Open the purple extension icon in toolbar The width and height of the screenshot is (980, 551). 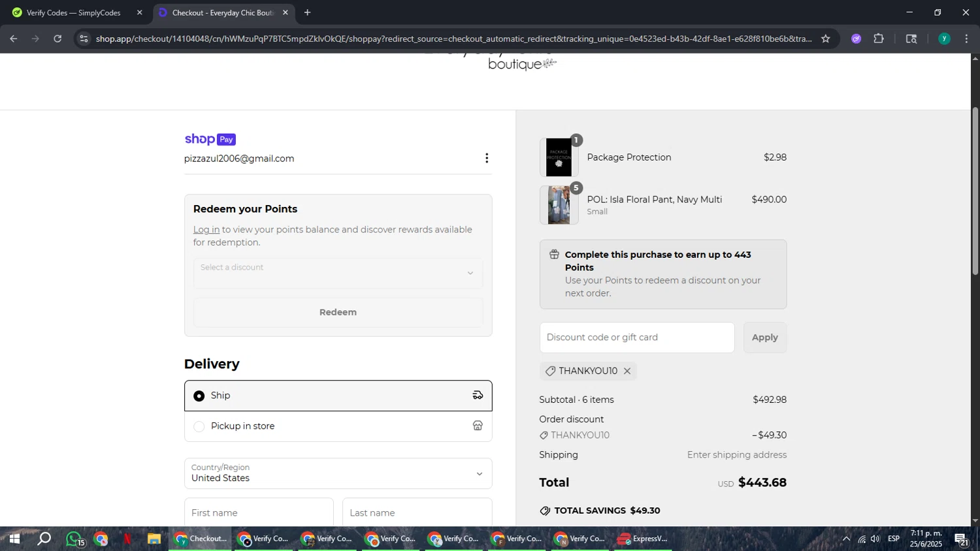pos(856,39)
